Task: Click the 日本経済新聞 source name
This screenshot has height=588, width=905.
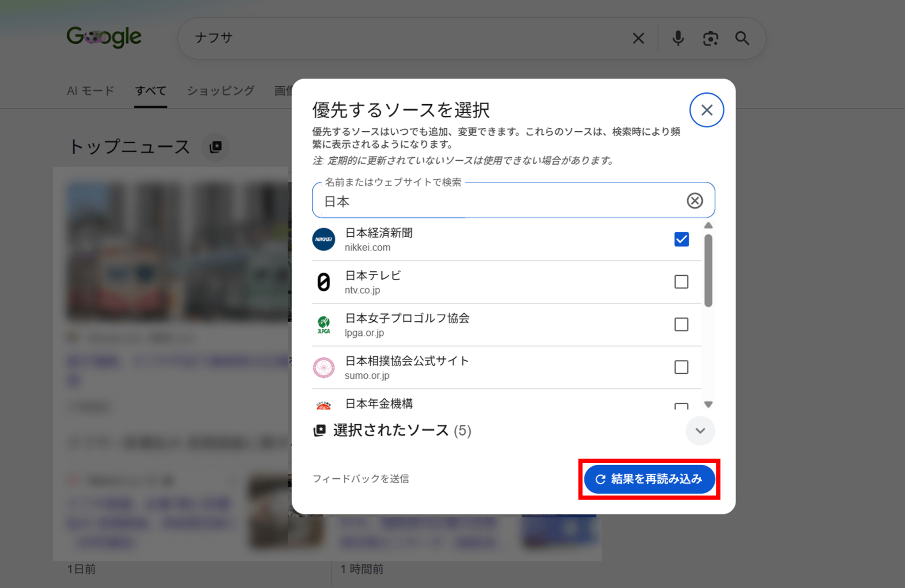Action: 379,233
